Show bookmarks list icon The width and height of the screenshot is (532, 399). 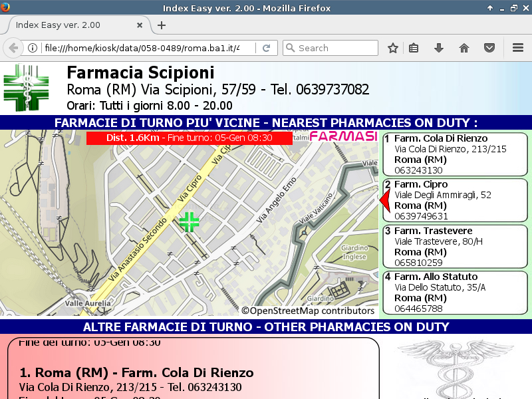414,48
